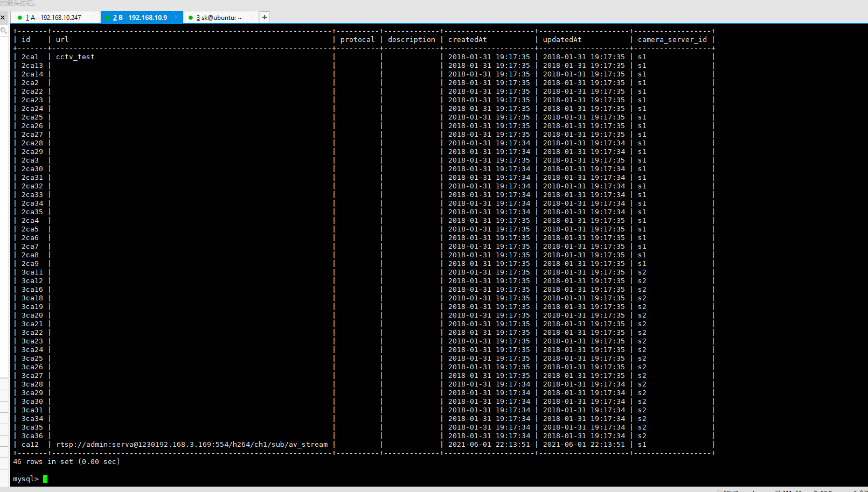Close the B--192.168.10.9 tab
Image resolution: width=868 pixels, height=492 pixels.
pos(176,17)
